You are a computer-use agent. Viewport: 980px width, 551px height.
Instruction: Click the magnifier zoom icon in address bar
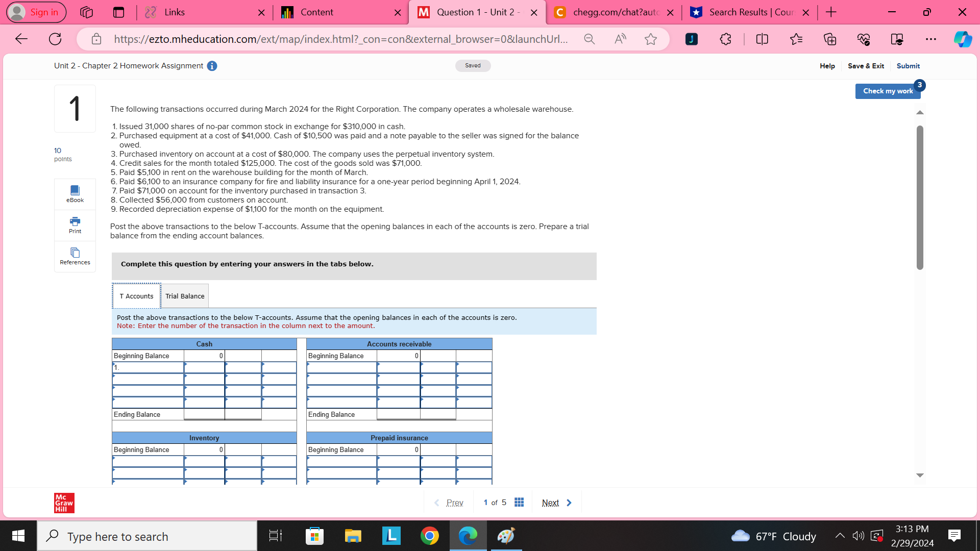pos(589,39)
